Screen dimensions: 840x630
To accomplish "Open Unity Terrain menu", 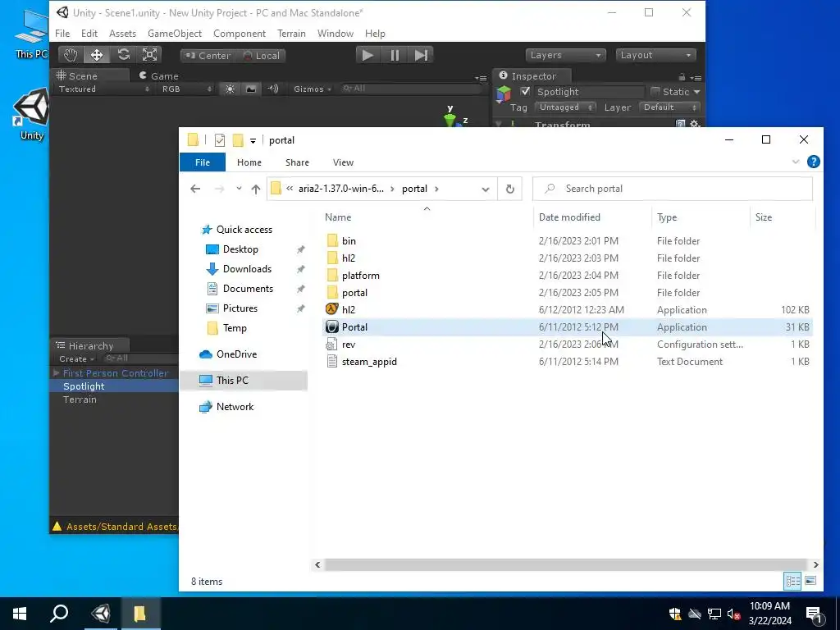I will pos(291,33).
